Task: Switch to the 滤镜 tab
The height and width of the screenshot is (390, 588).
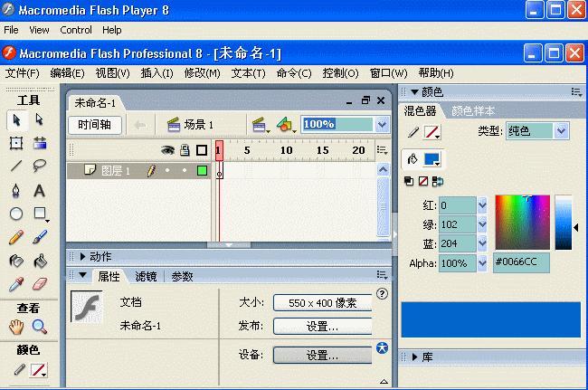Action: point(146,277)
